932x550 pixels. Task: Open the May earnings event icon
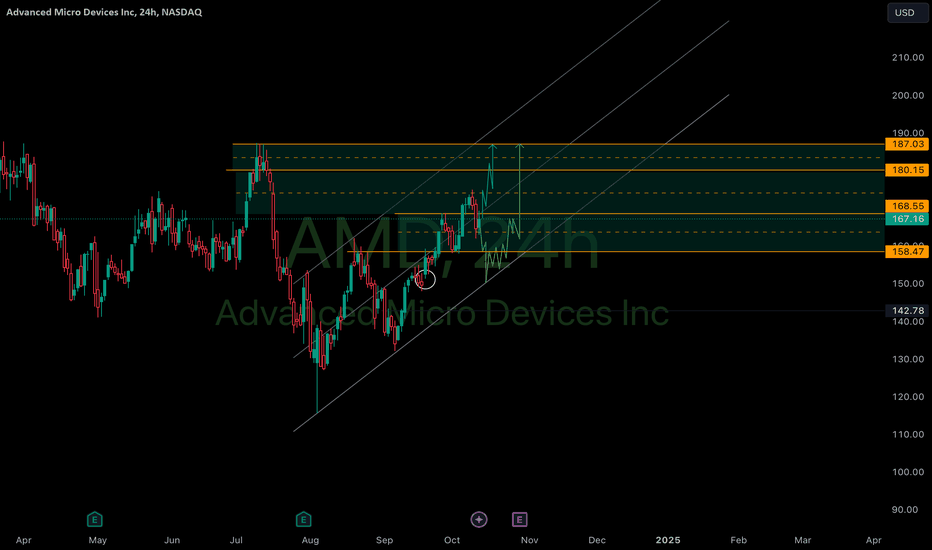click(x=95, y=520)
